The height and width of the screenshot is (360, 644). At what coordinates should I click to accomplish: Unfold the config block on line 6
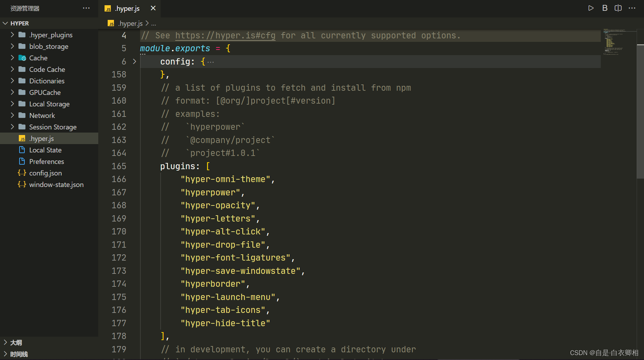pos(135,61)
